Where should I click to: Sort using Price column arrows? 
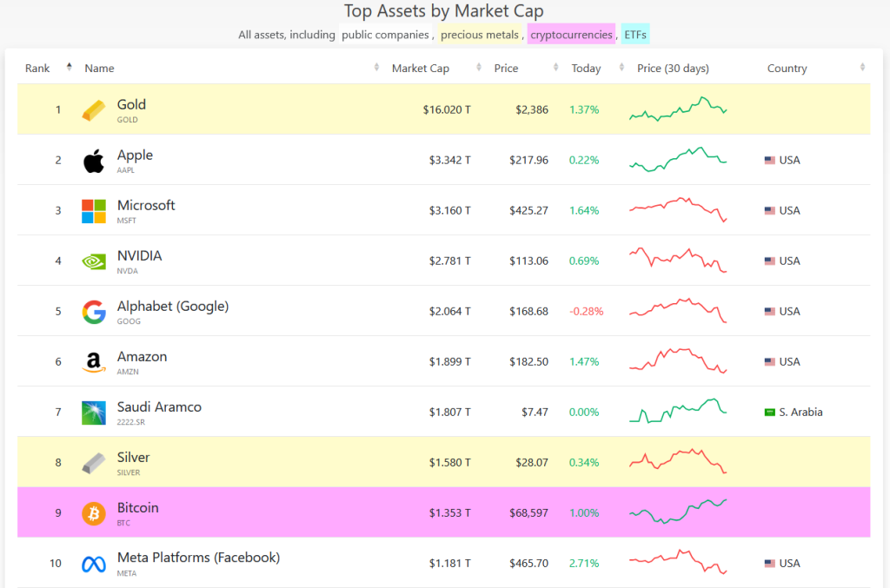pyautogui.click(x=555, y=68)
